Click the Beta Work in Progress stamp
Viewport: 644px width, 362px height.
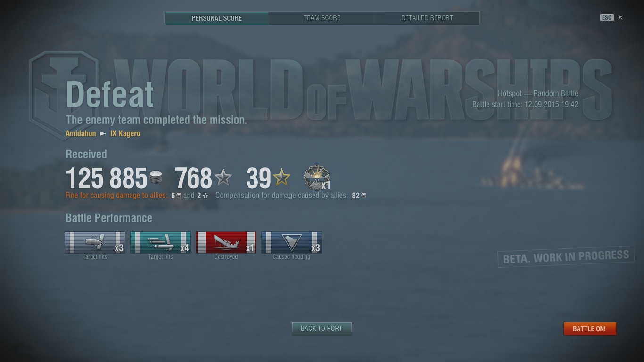click(x=566, y=257)
